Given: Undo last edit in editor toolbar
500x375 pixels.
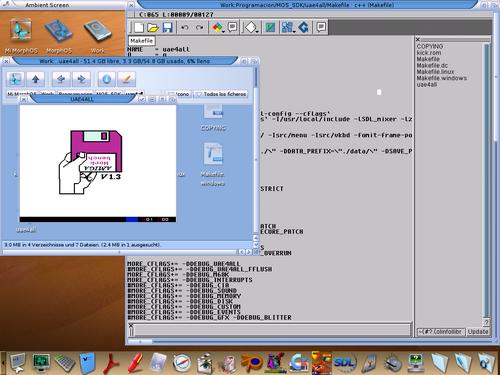Looking at the screenshot, I should (x=185, y=27).
